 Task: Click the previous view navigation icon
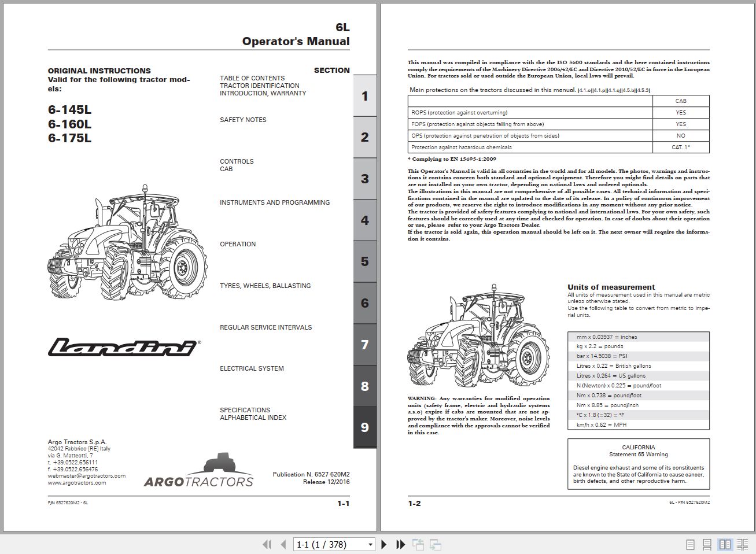tap(418, 544)
